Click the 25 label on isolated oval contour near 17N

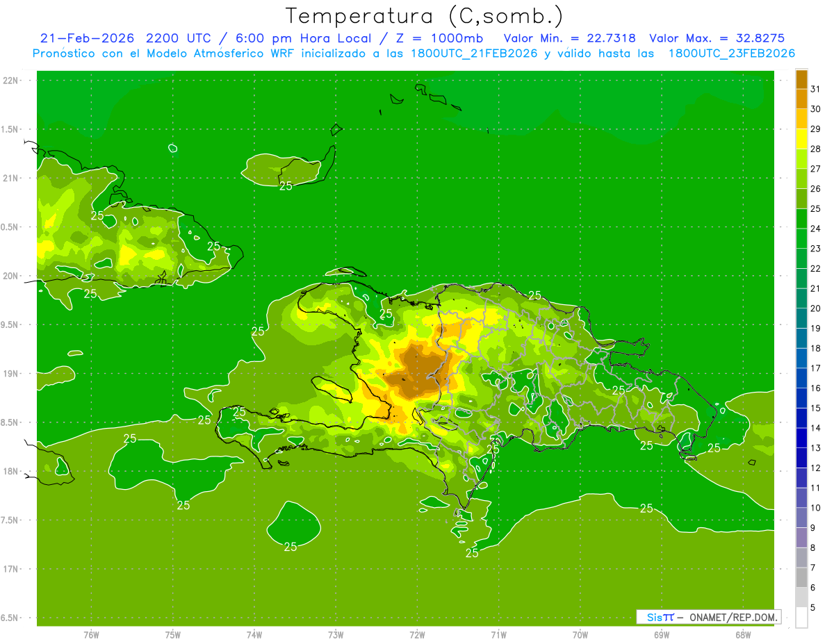click(291, 547)
